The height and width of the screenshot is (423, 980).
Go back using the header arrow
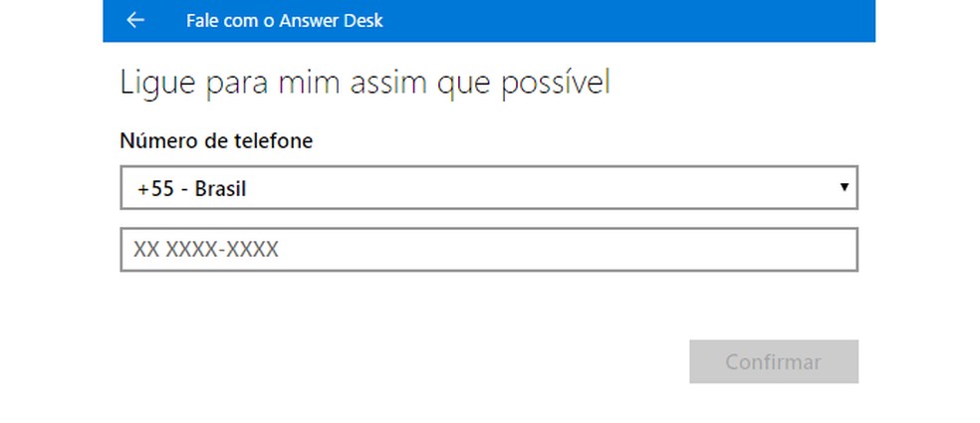[135, 20]
